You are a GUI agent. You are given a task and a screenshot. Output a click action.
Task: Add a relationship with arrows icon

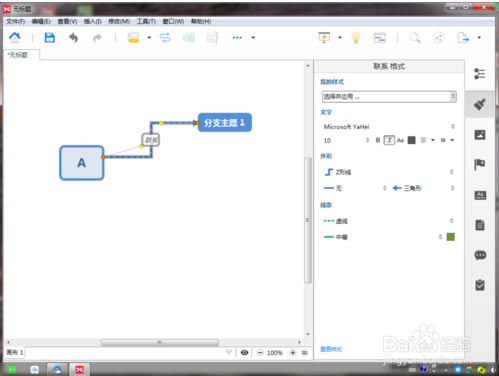point(165,37)
